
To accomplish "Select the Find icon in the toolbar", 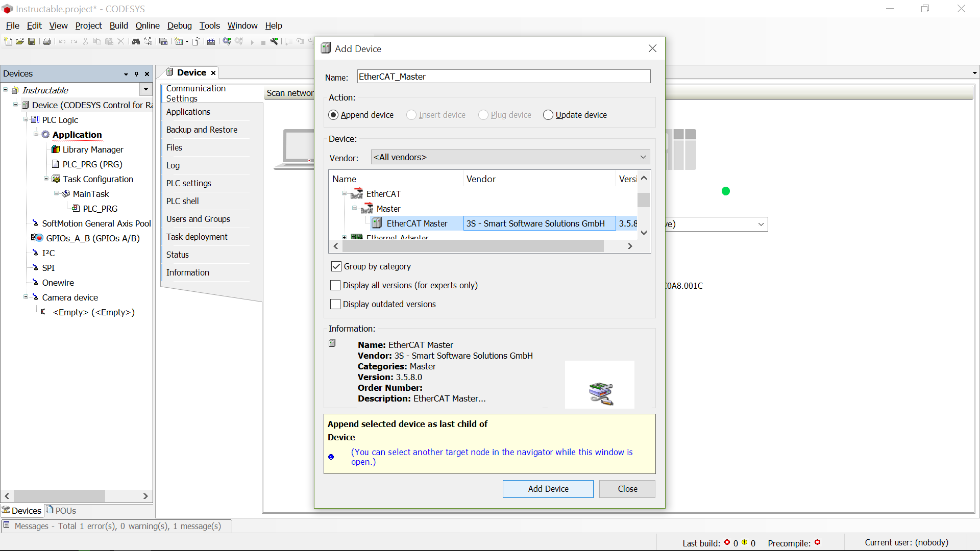I will point(136,41).
